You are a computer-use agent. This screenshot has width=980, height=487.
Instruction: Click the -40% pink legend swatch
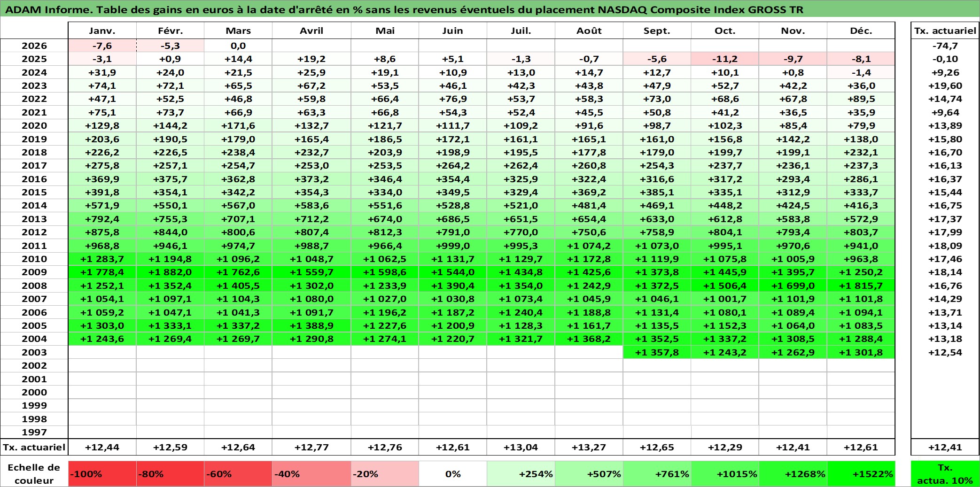tap(311, 473)
